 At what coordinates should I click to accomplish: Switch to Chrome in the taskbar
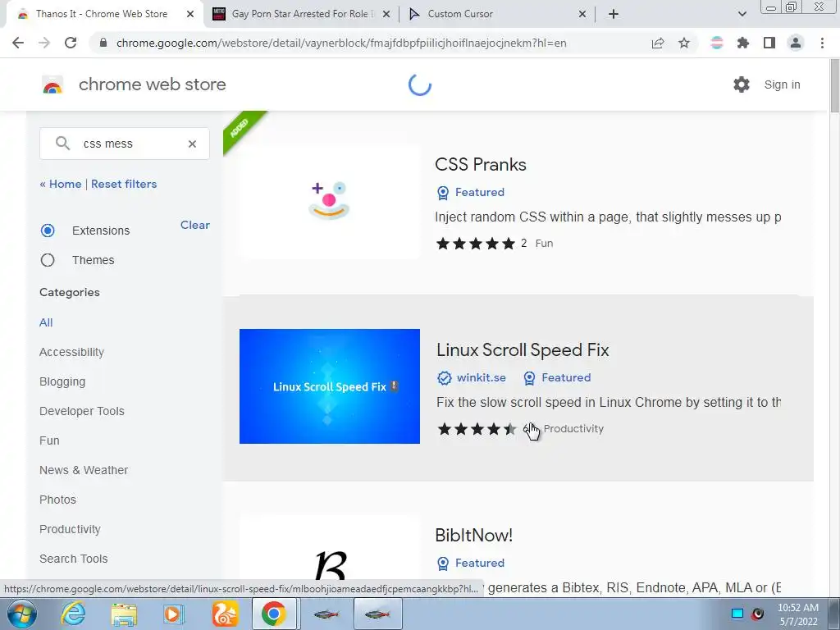(274, 614)
